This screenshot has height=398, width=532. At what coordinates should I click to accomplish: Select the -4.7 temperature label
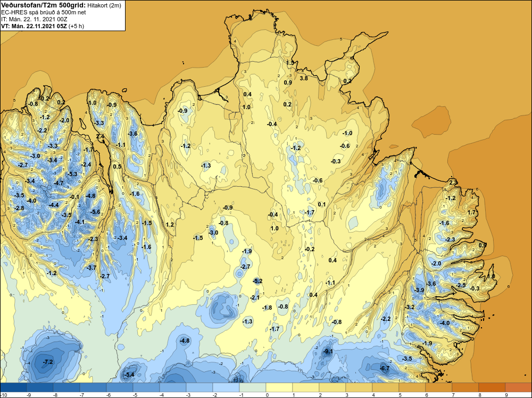pos(59,183)
